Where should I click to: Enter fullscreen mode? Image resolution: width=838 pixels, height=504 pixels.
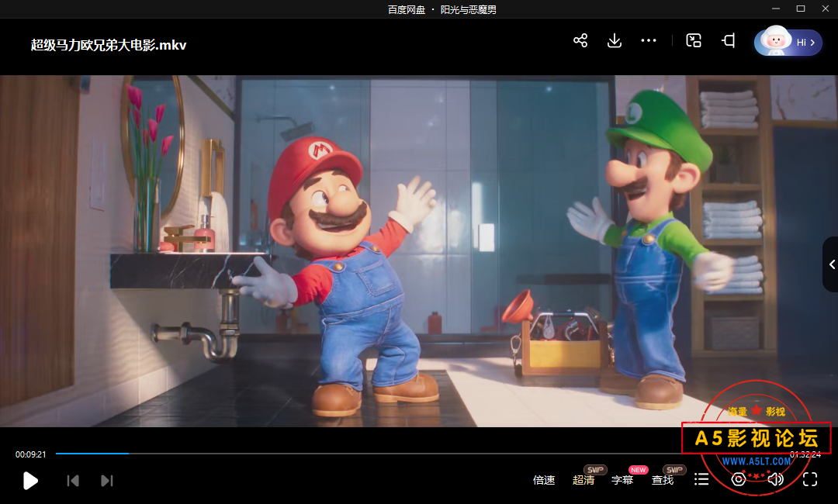pos(810,479)
